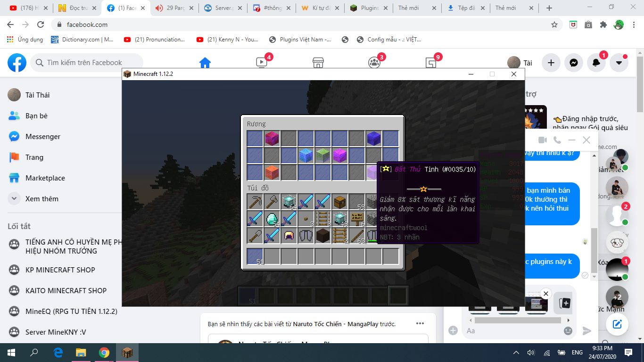Select the stick stack of 63
644x362 pixels.
tap(357, 236)
